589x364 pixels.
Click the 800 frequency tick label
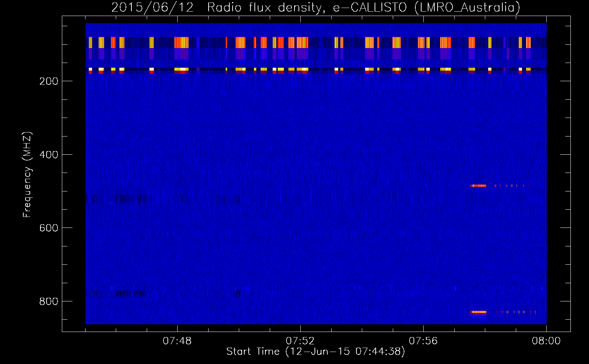tap(49, 301)
